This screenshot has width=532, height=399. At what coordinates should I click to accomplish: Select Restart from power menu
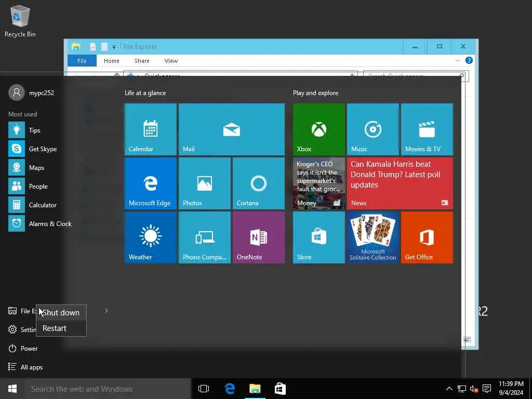coord(61,328)
